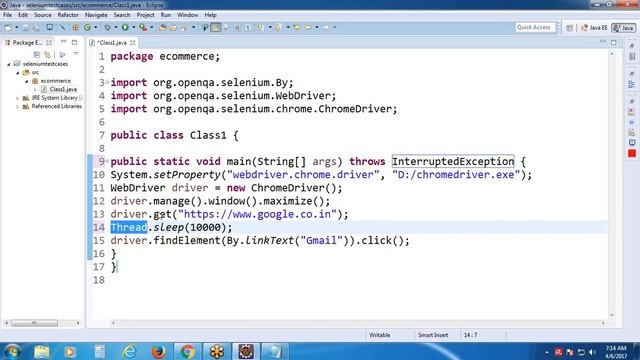This screenshot has height=360, width=640.
Task: Open the Window menu
Action: pos(187,15)
